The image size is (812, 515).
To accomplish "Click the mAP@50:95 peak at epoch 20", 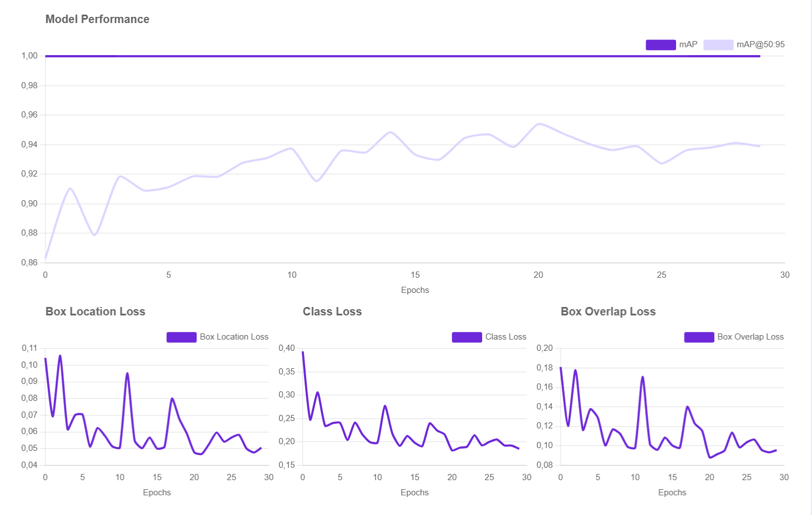I will pyautogui.click(x=539, y=124).
